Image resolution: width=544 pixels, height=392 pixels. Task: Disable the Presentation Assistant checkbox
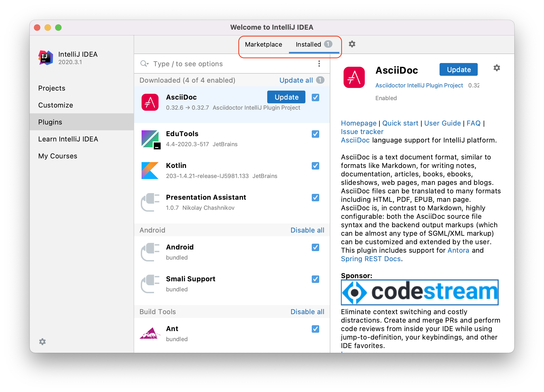point(315,198)
